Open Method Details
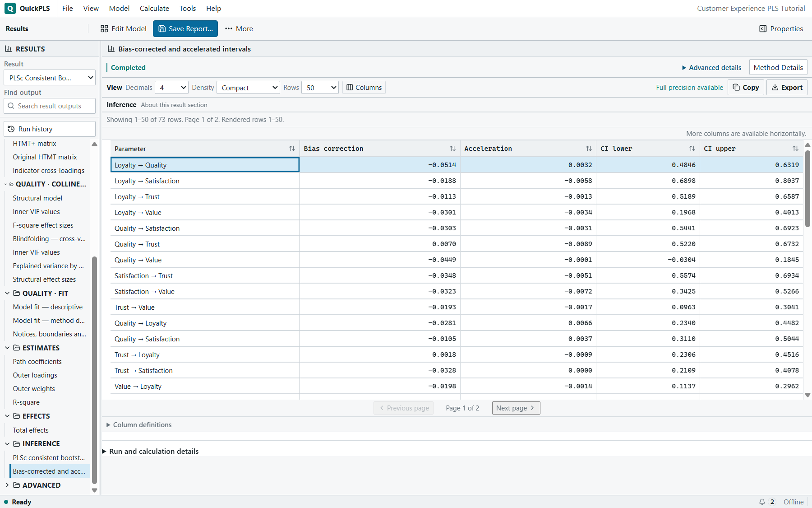Screen dimensions: 812x508 click(778, 67)
